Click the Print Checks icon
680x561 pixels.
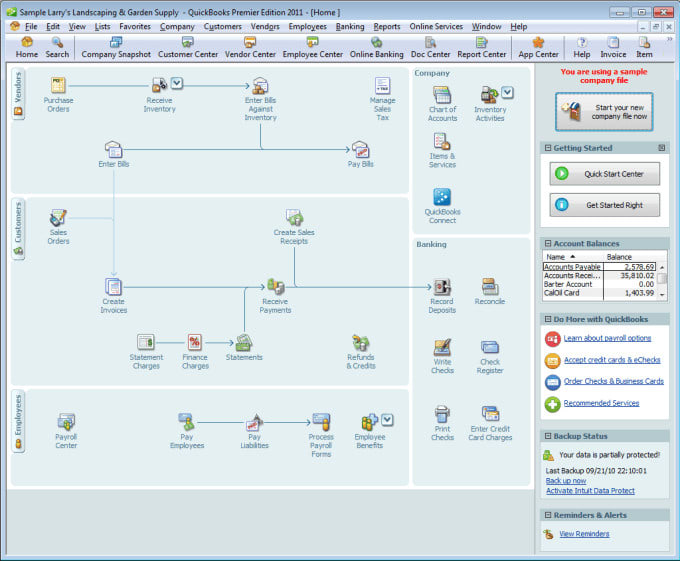(442, 414)
